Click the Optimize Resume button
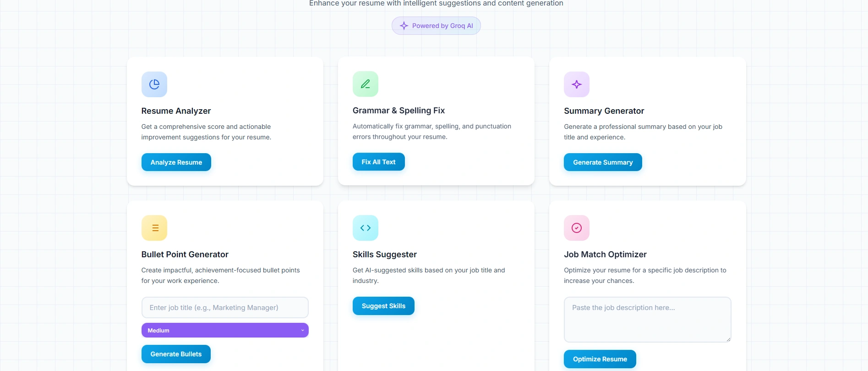The image size is (868, 371). tap(599, 359)
